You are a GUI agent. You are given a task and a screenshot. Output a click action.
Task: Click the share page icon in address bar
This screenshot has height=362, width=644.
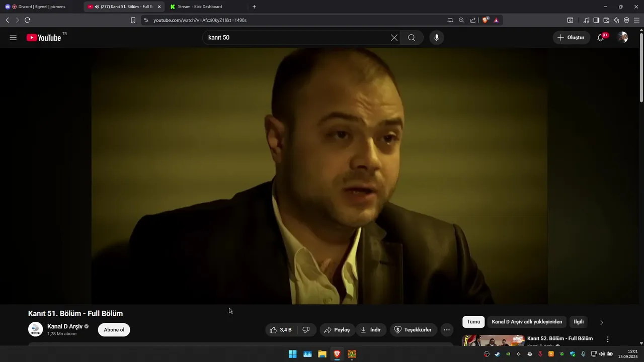(473, 20)
